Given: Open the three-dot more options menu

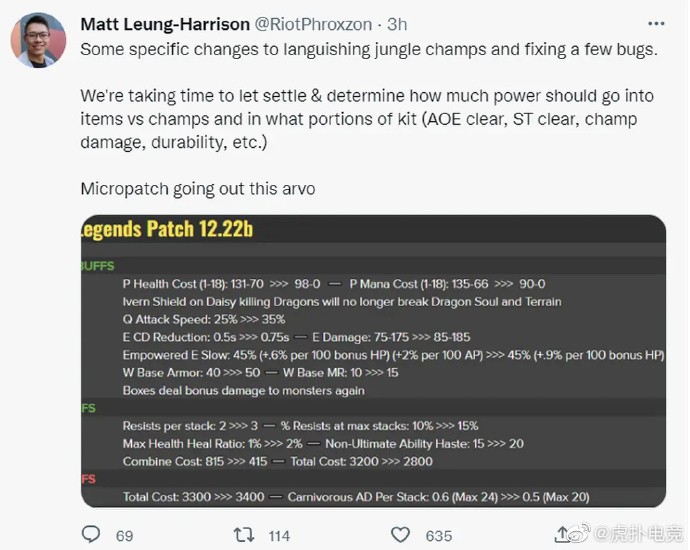Looking at the screenshot, I should click(x=655, y=23).
